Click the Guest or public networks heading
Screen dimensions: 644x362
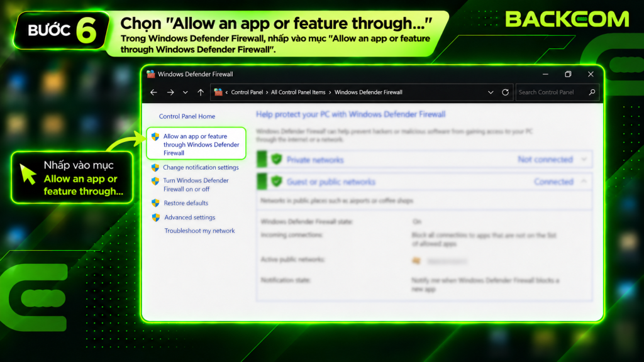point(331,182)
